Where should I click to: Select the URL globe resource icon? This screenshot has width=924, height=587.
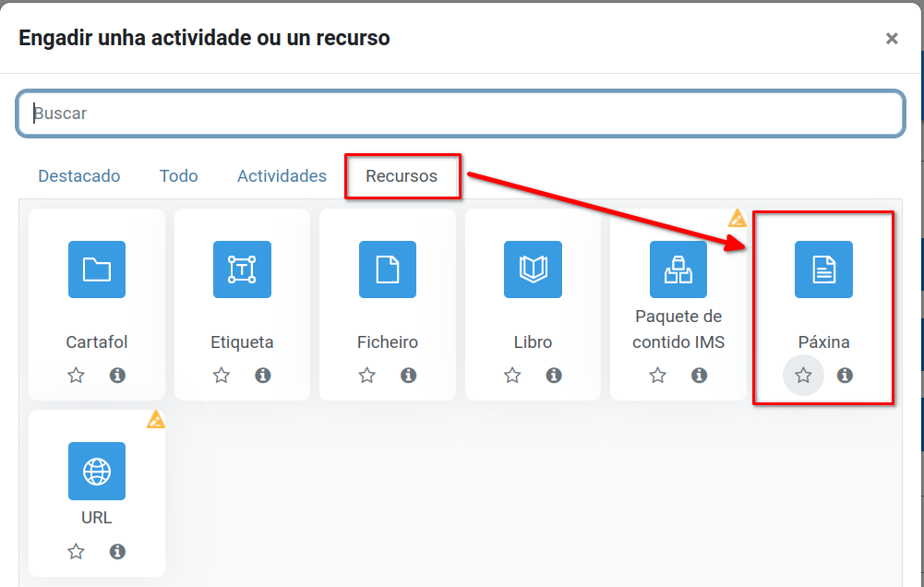point(97,471)
